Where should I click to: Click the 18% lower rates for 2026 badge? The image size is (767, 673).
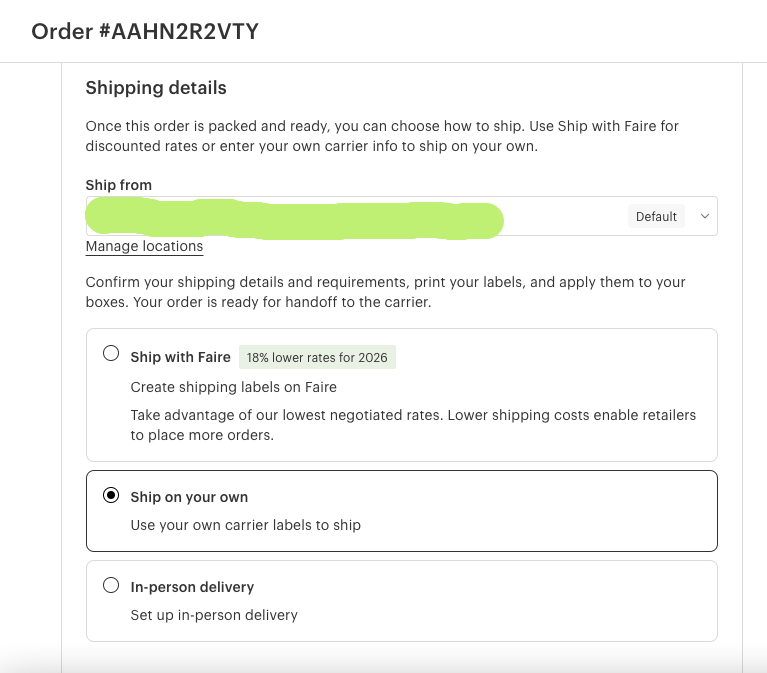click(317, 357)
